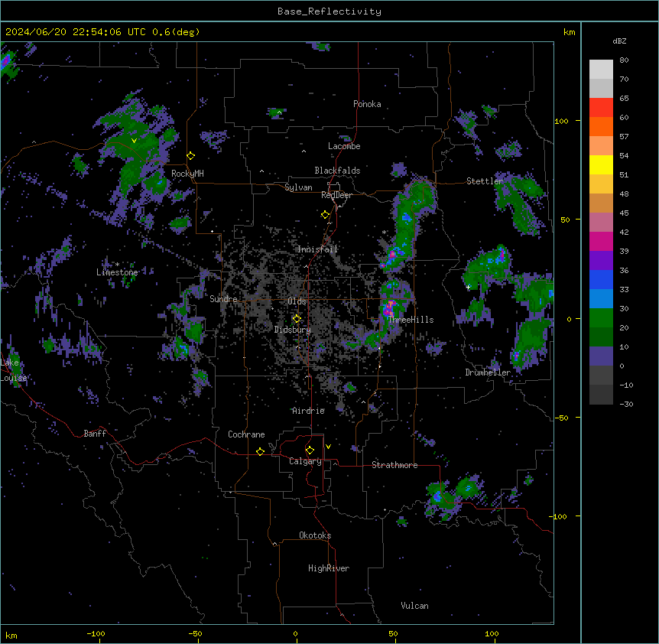Select the light orange 54-57 dBZ swatch

[601, 146]
